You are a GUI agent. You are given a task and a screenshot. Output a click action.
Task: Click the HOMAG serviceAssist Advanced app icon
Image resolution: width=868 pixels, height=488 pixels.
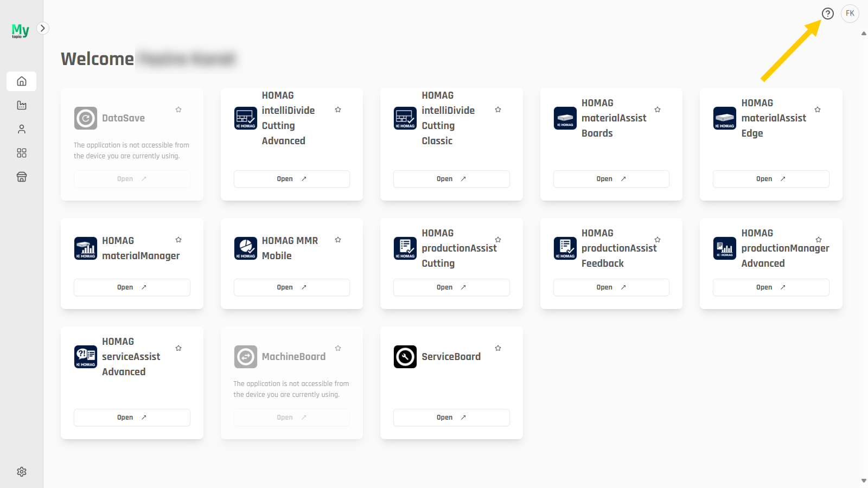click(x=86, y=357)
